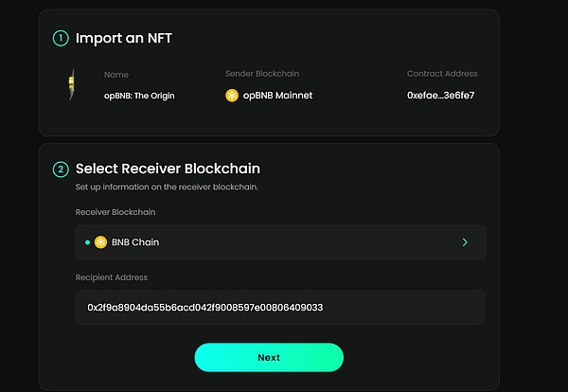Viewport: 568px width, 392px height.
Task: Click the step 2 circle icon
Action: (x=61, y=169)
